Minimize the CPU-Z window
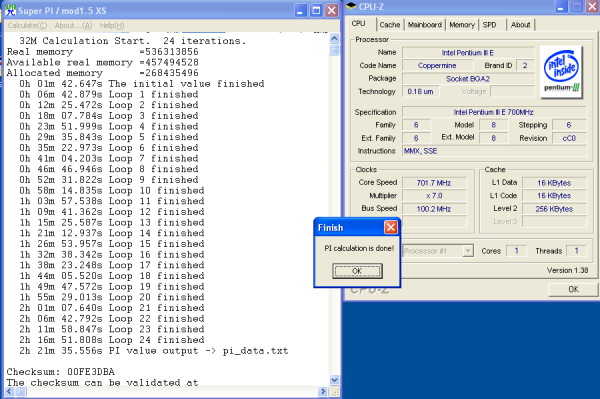This screenshot has height=399, width=600. (x=561, y=7)
